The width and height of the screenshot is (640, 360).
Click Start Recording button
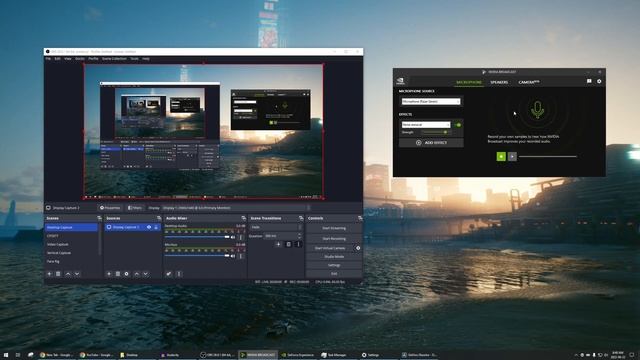(334, 238)
